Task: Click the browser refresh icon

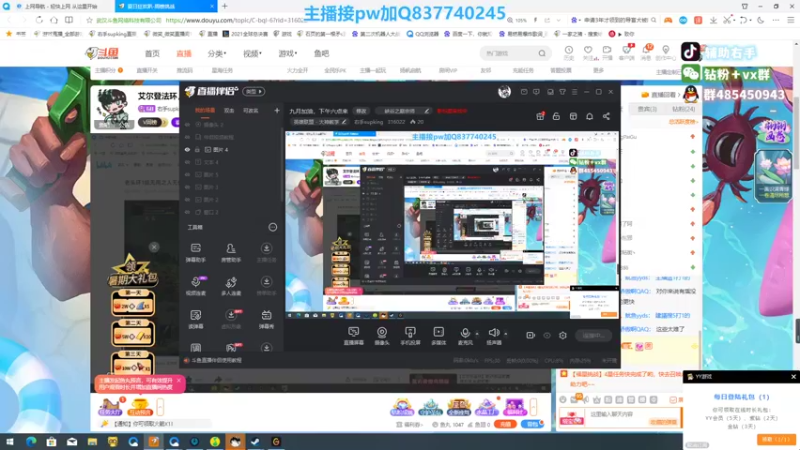Action: [39, 20]
